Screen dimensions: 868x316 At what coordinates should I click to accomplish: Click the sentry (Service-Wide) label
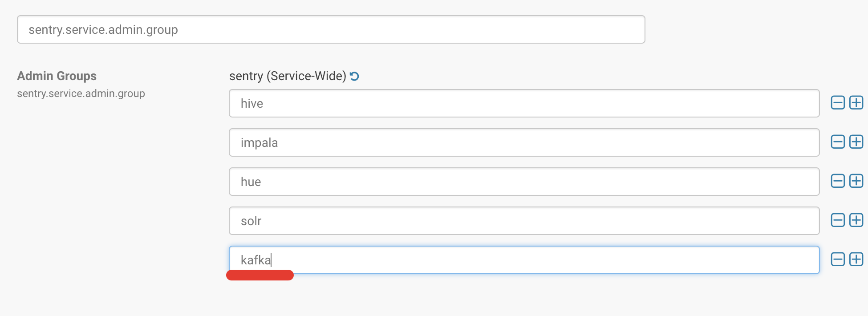(288, 76)
